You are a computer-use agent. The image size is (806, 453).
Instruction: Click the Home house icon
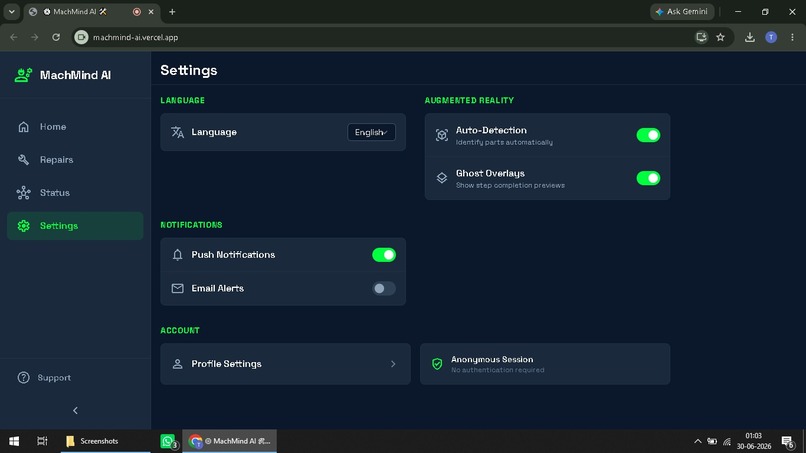click(24, 126)
